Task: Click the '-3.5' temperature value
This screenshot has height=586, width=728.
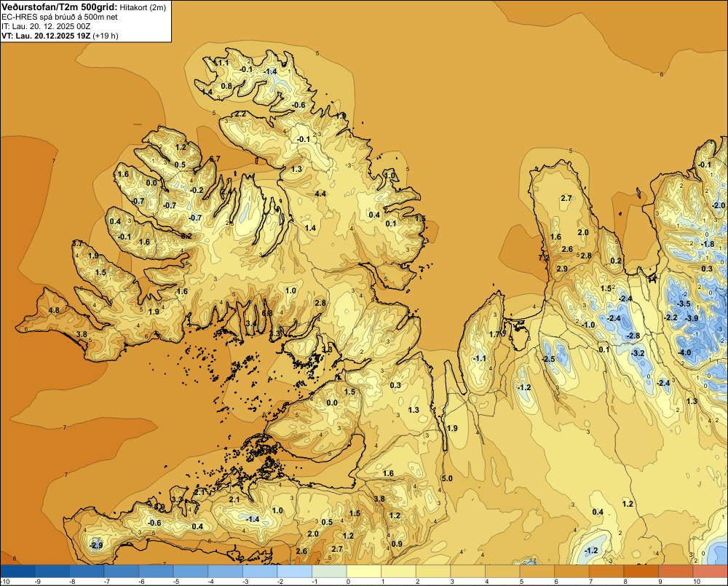Action: point(684,304)
